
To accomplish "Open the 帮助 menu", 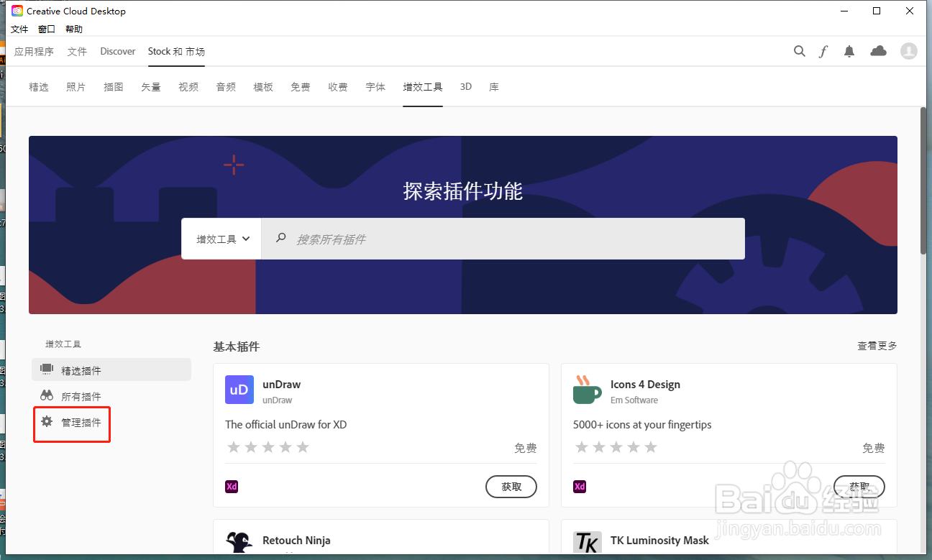I will [74, 29].
